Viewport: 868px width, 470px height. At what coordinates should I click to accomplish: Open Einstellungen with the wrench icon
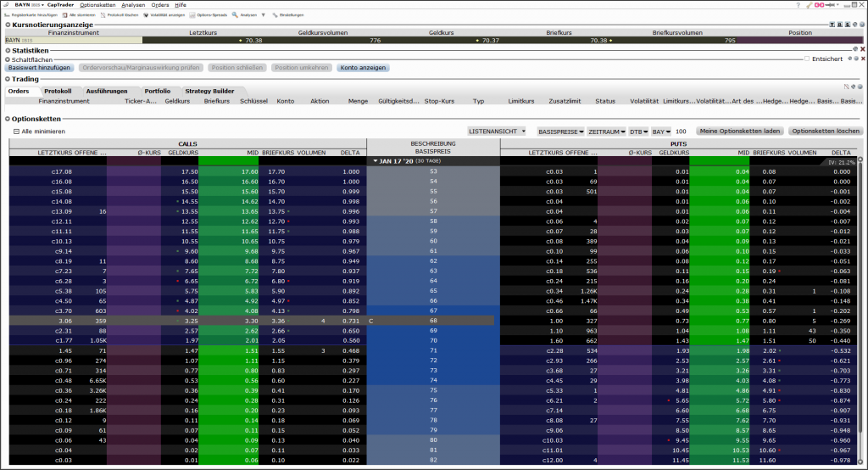click(275, 15)
